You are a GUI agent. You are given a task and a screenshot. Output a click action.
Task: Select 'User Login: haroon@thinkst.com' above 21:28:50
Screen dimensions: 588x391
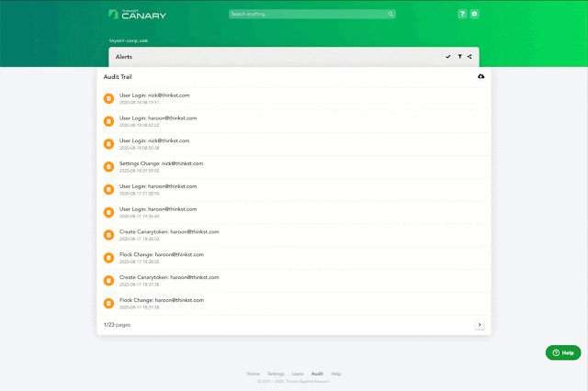(158, 186)
